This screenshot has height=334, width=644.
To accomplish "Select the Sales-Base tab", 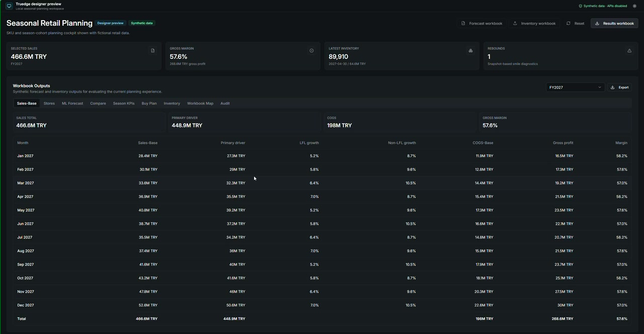I will 27,103.
